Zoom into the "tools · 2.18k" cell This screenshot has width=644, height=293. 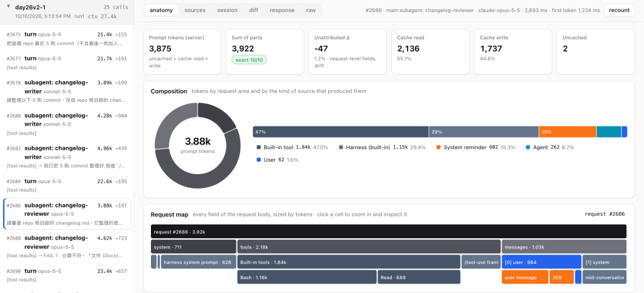click(x=369, y=246)
